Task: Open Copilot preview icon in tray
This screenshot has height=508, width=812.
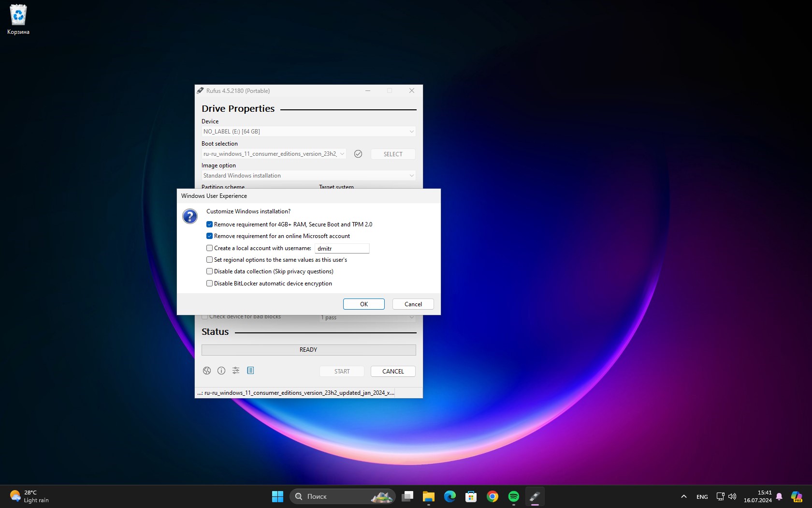Action: [x=797, y=496]
